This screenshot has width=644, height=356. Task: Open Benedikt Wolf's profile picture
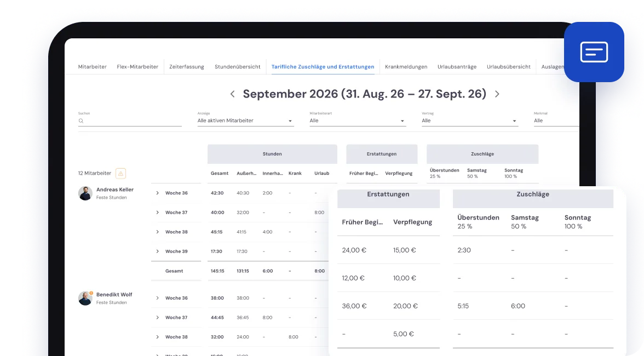coord(85,298)
